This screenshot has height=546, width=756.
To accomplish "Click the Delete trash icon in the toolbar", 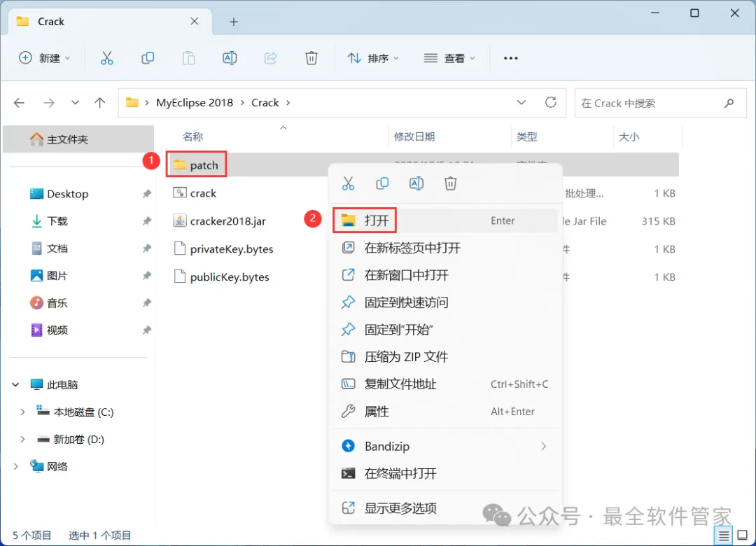I will pos(311,58).
